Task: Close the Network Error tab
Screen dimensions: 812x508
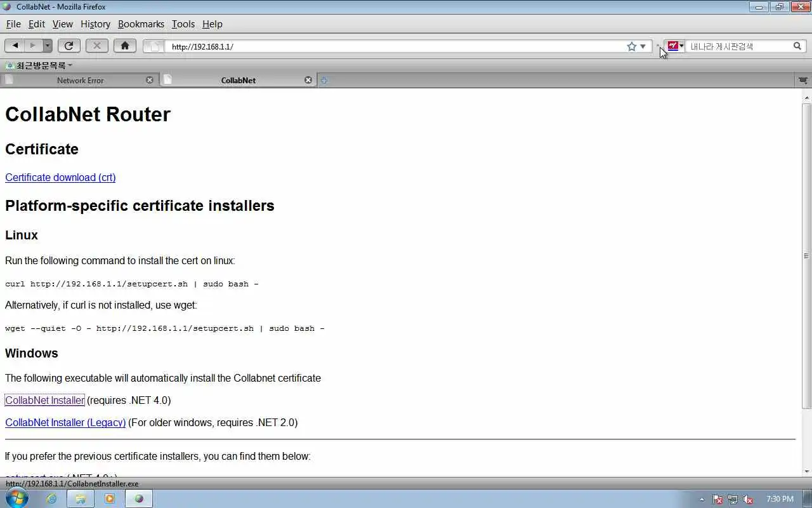Action: (x=150, y=80)
